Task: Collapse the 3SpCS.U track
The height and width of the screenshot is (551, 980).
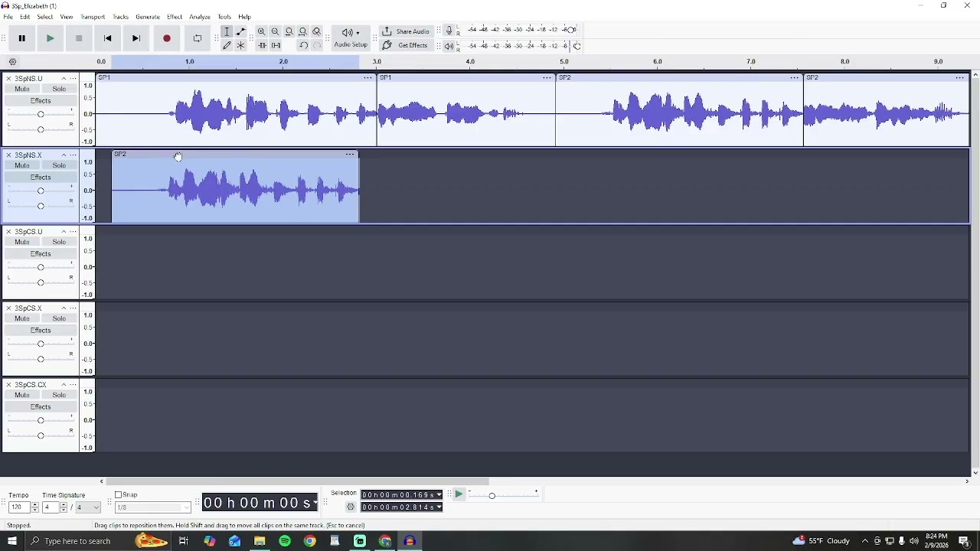Action: pos(64,232)
